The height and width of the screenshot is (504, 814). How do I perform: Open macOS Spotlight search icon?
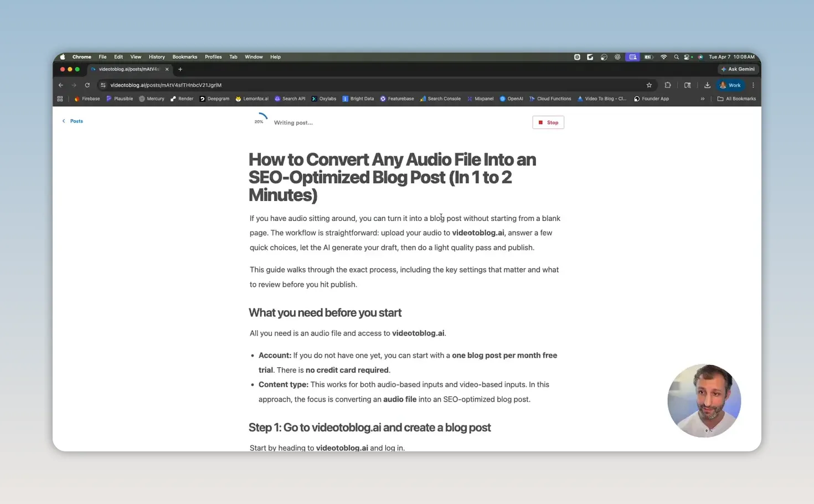point(676,56)
